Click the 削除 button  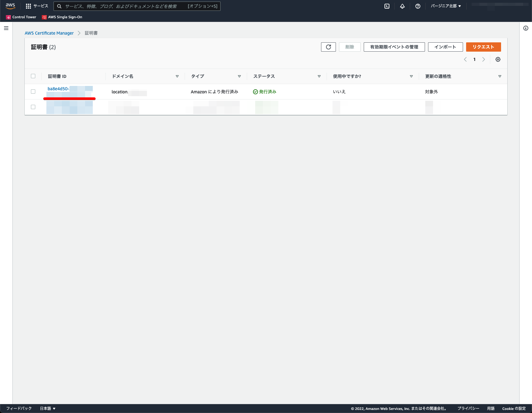[350, 47]
